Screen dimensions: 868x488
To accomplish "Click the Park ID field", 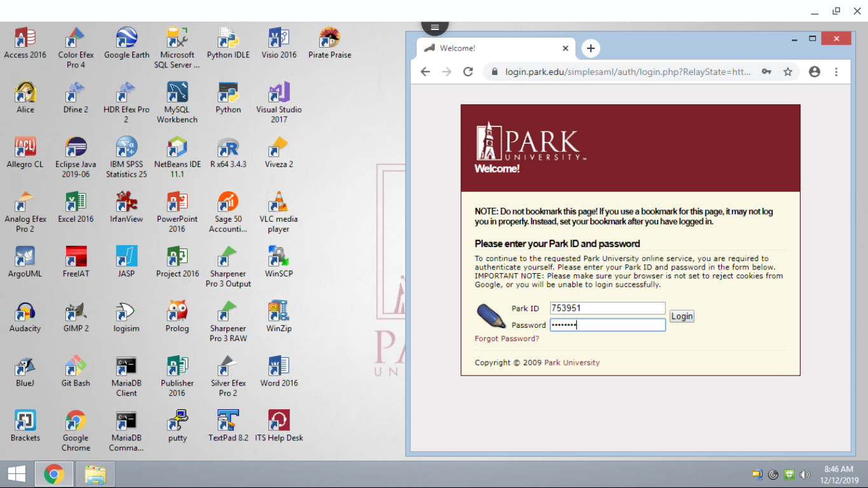I will click(607, 308).
